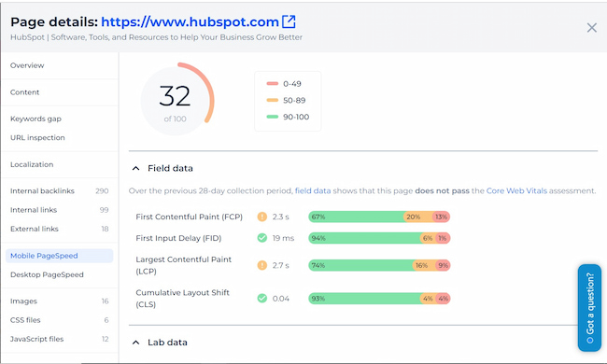
Task: Collapse the Field data section
Action: 136,168
